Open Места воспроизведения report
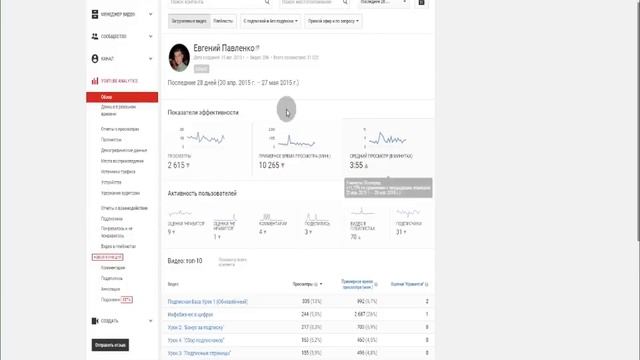The width and height of the screenshot is (640, 360). [122, 161]
